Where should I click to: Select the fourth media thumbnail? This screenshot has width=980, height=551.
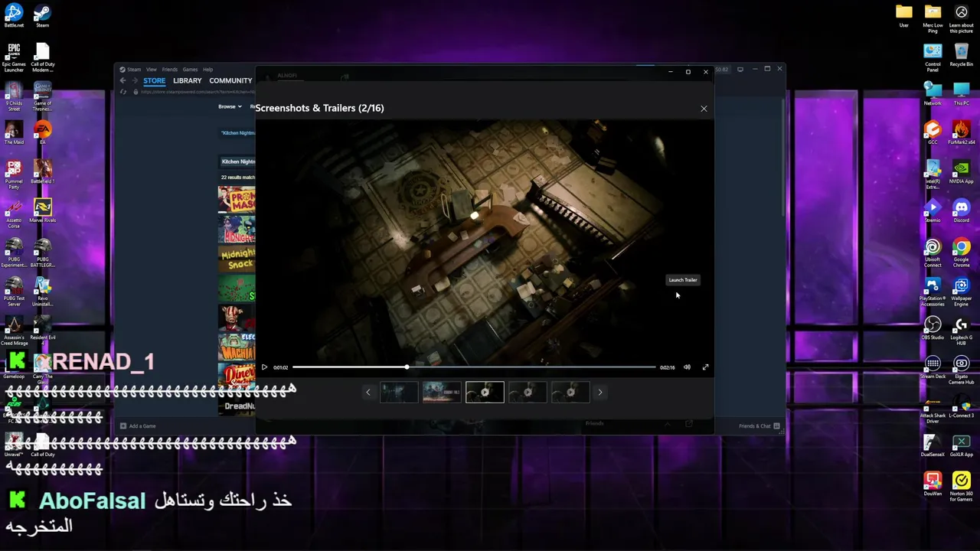point(528,393)
